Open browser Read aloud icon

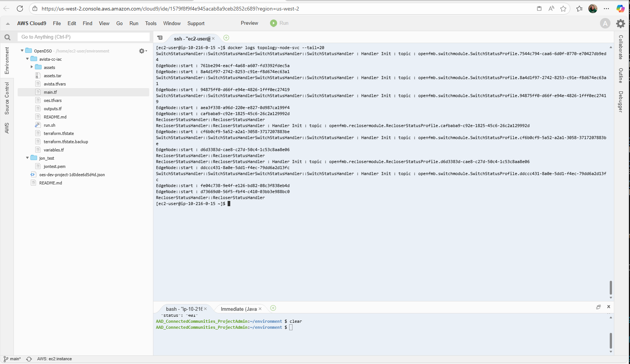coord(551,9)
